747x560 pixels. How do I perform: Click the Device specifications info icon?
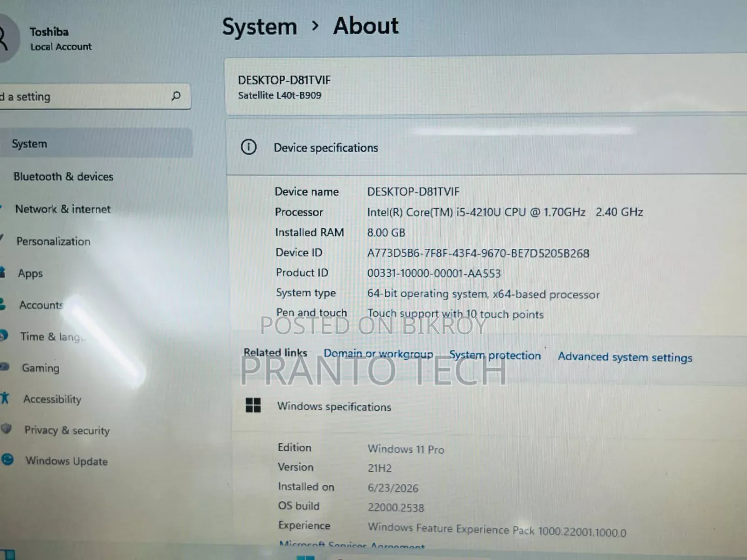(248, 147)
